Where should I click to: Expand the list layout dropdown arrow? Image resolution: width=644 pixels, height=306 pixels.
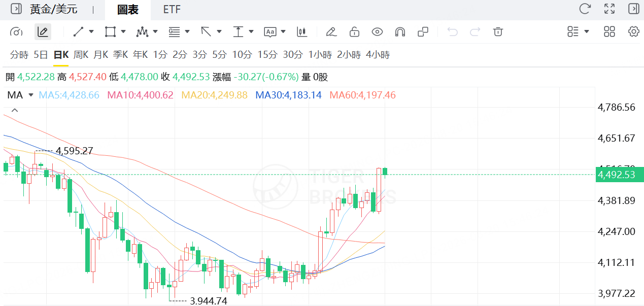(587, 31)
